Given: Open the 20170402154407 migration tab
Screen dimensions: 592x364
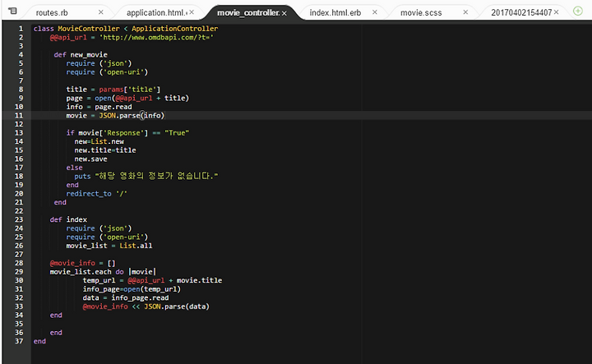Looking at the screenshot, I should pos(521,13).
